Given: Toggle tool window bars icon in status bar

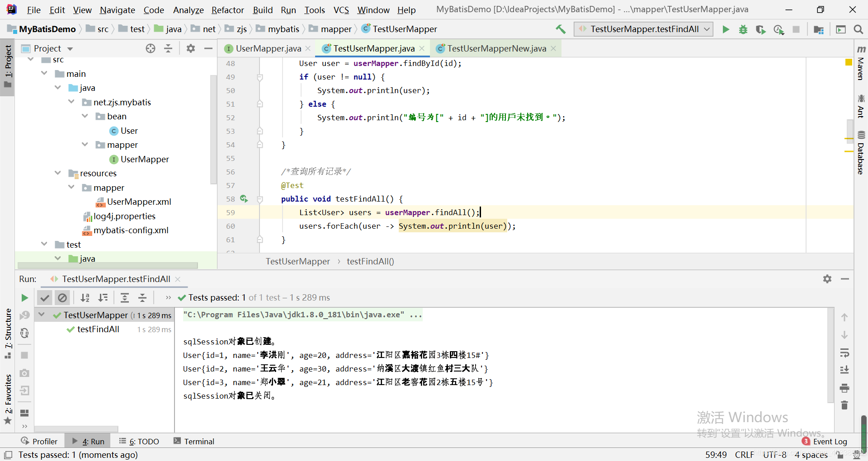Looking at the screenshot, I should (8, 455).
